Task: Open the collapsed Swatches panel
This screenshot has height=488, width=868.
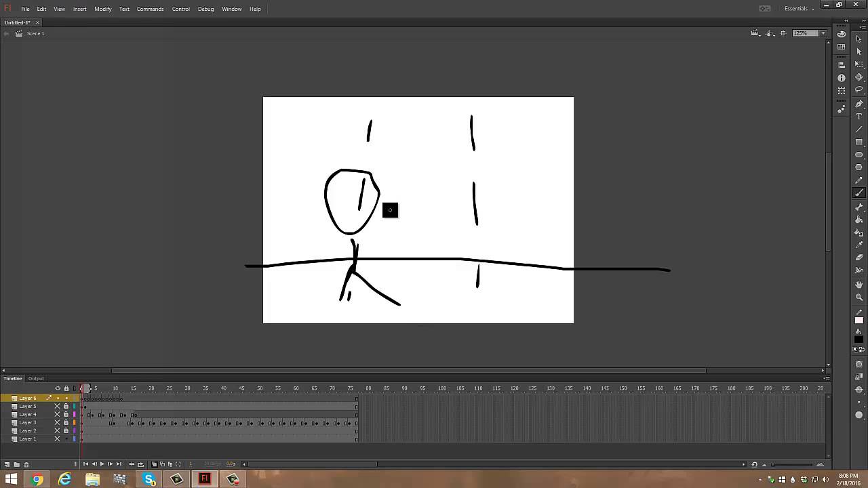Action: 842,47
